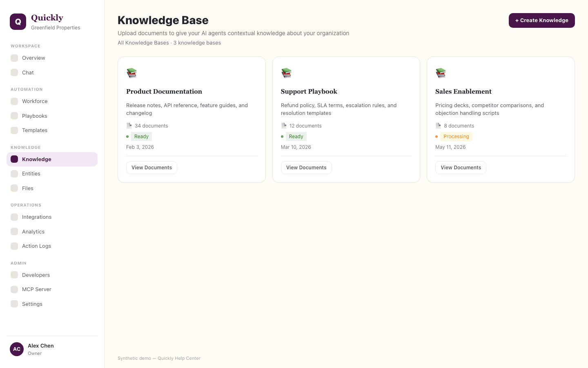Click the Ready badge on Support Playbook

pyautogui.click(x=296, y=137)
